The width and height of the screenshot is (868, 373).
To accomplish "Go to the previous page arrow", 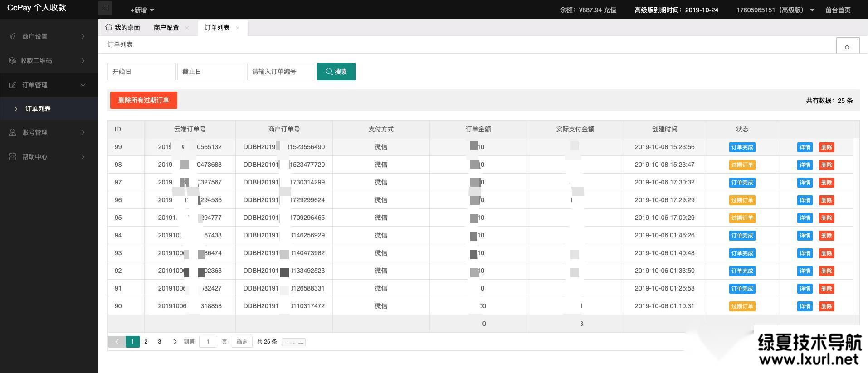I will coord(117,342).
